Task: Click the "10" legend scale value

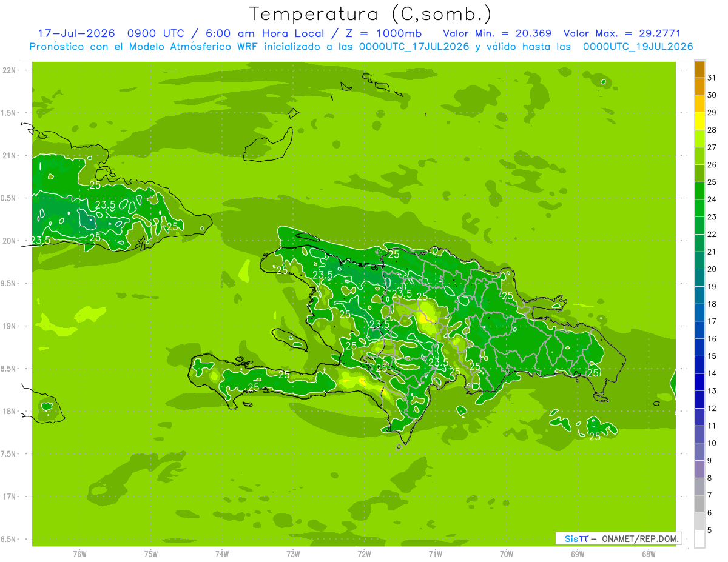Action: 712,443
